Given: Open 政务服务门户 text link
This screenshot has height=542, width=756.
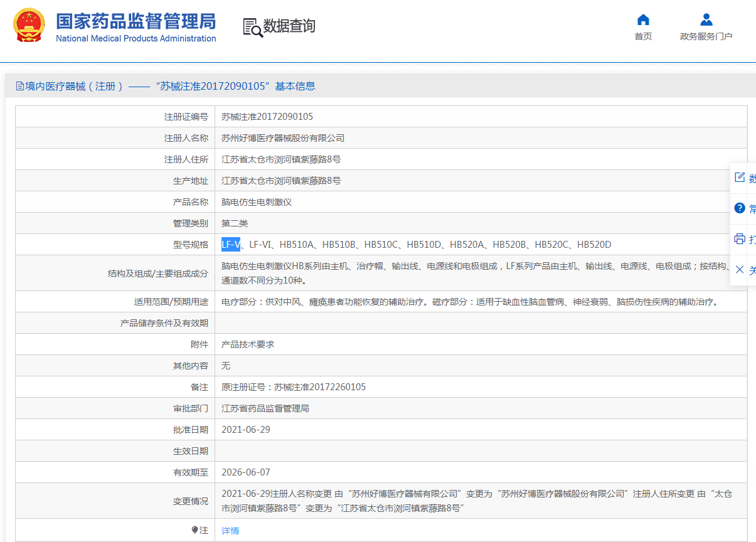Looking at the screenshot, I should pyautogui.click(x=706, y=36).
